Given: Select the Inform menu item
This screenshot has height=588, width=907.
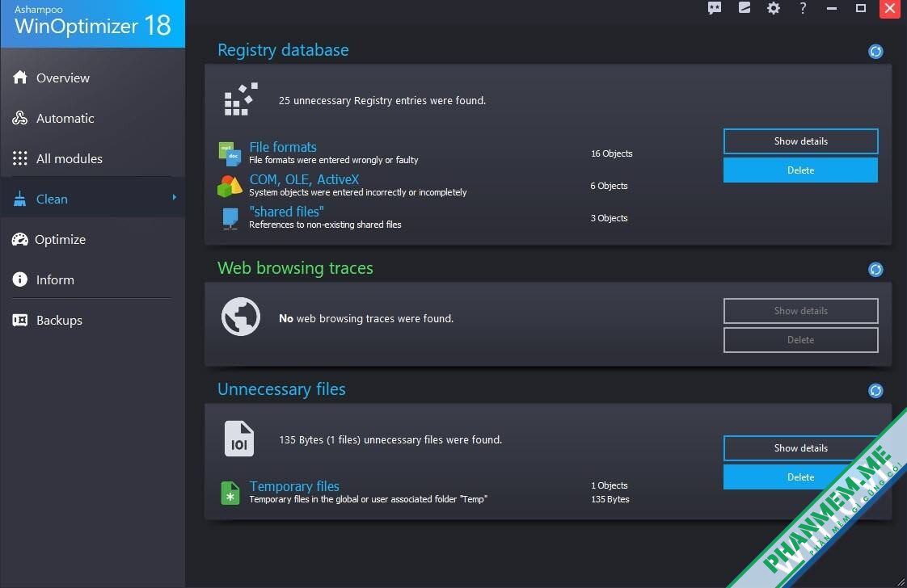Looking at the screenshot, I should [92, 279].
